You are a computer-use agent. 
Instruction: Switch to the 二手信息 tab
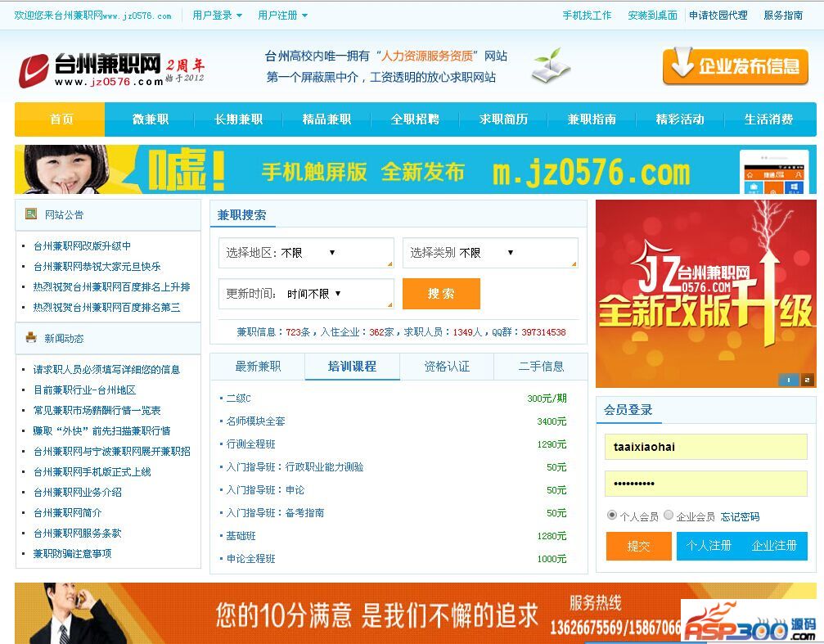point(541,367)
